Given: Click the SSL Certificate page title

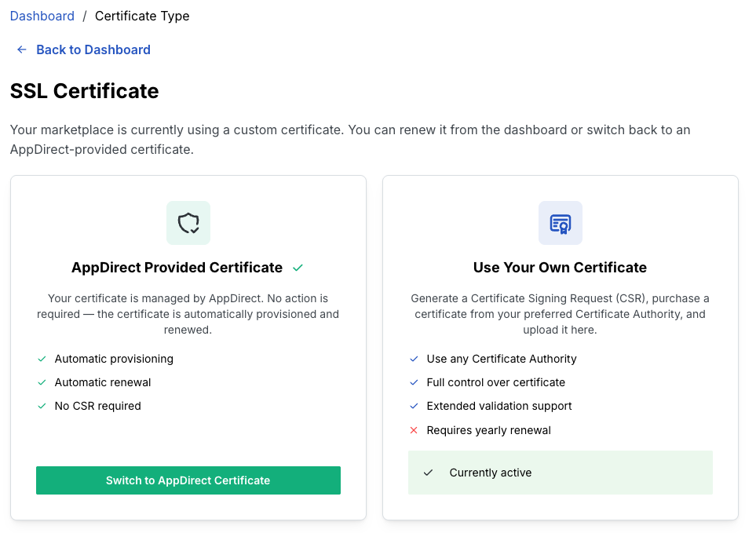Looking at the screenshot, I should [x=84, y=91].
